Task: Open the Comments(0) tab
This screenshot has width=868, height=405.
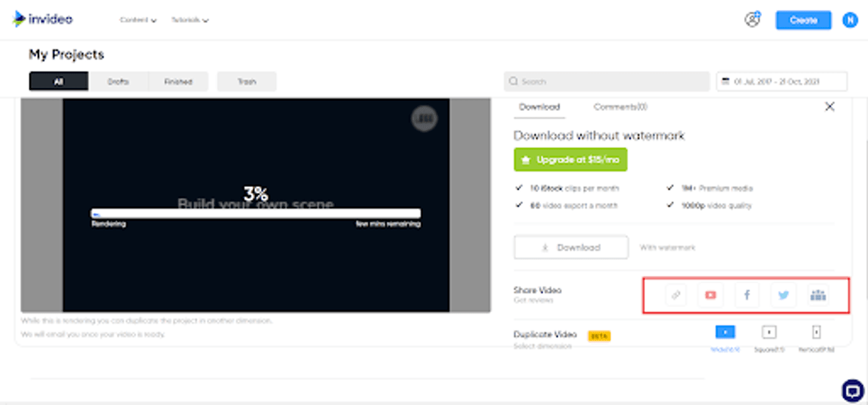Action: tap(620, 107)
